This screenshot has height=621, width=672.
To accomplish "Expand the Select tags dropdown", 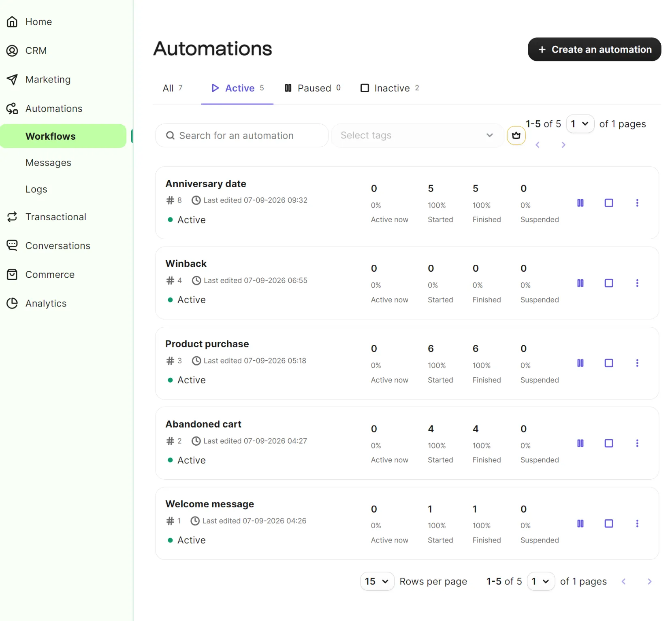I will pos(417,135).
